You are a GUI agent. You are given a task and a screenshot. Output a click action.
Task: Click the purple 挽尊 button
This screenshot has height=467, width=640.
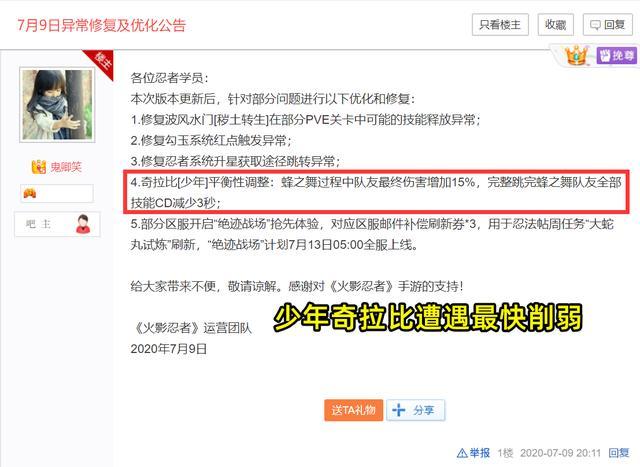(617, 56)
